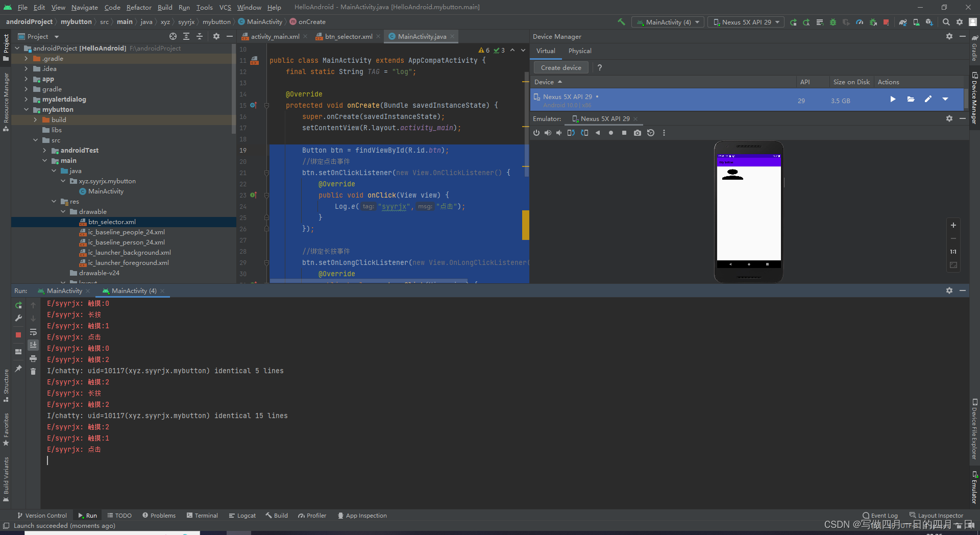980x535 pixels.
Task: Toggle Pin Tab in the Run panel
Action: (x=18, y=369)
